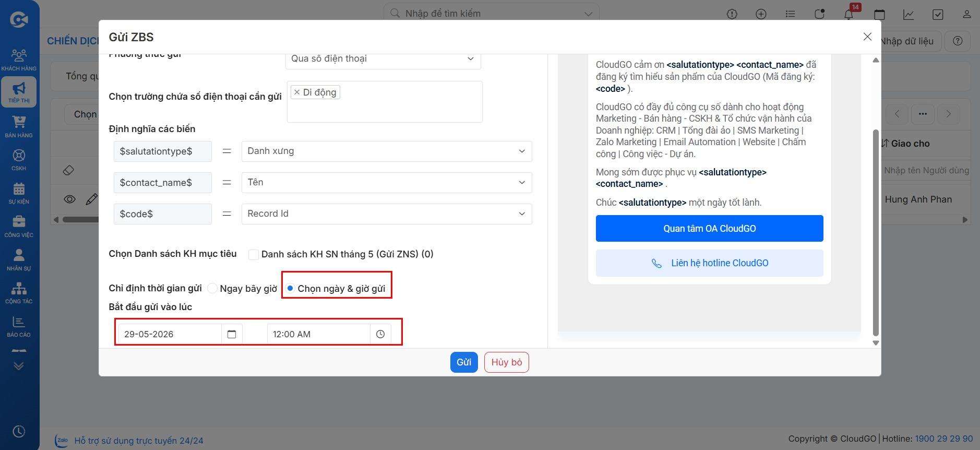The width and height of the screenshot is (980, 450).
Task: Open the CSKH support module
Action: point(19,160)
